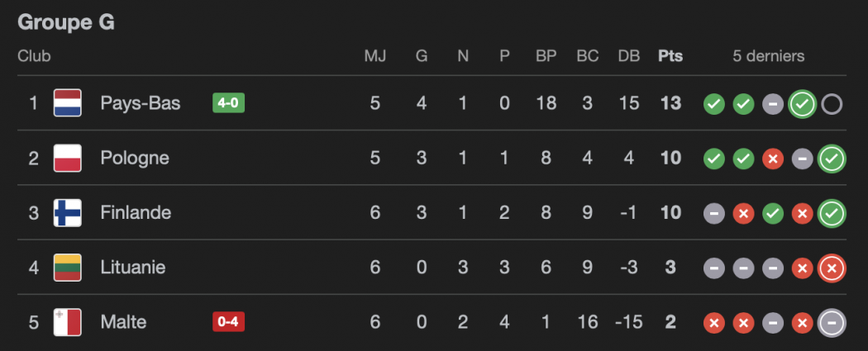
Task: Click the Pts column header
Action: pyautogui.click(x=670, y=56)
